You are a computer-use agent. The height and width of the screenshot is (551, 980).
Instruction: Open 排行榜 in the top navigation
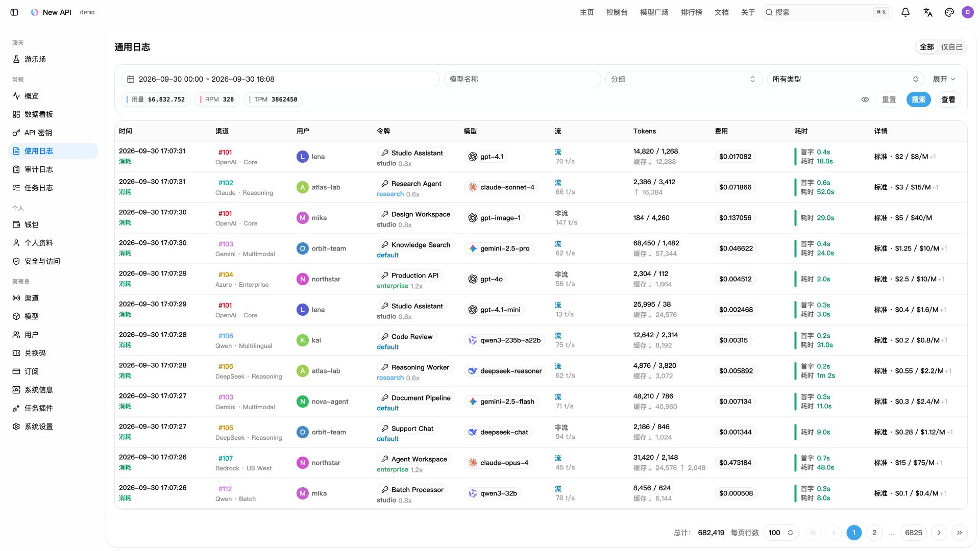pos(691,12)
